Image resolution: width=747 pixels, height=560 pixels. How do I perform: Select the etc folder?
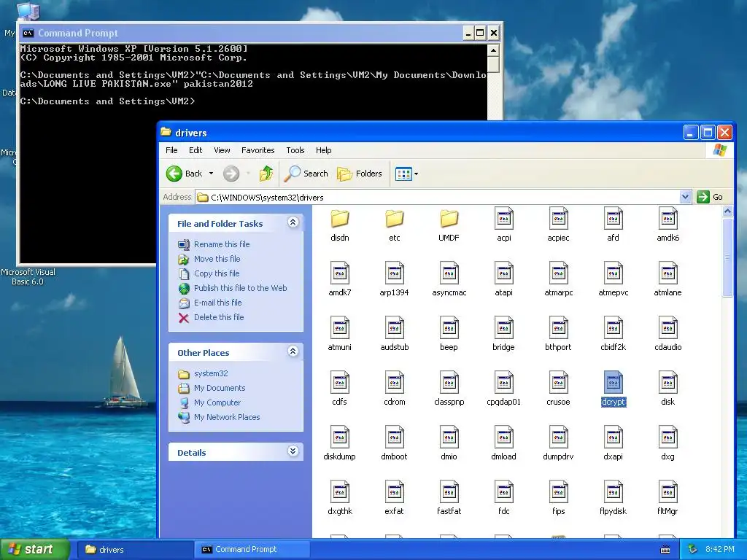point(395,219)
